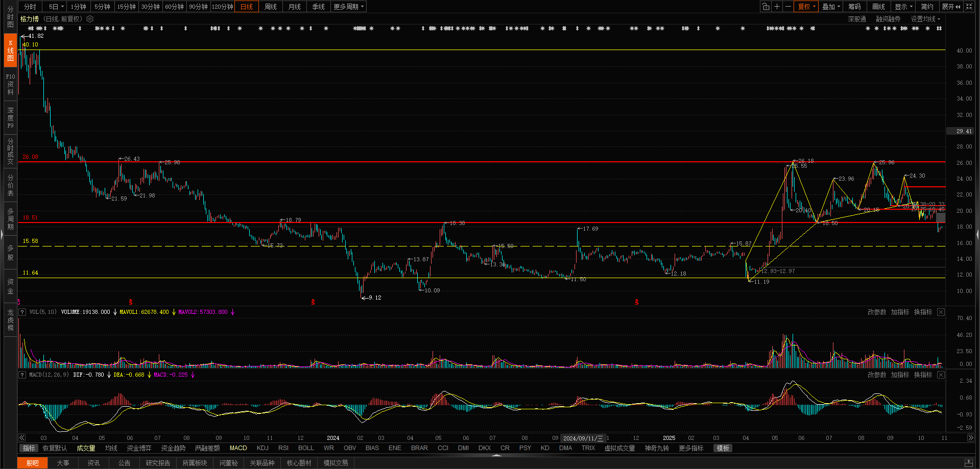This screenshot has width=980, height=469.
Task: Click the lock icon in the top toolbar
Action: pyautogui.click(x=766, y=7)
